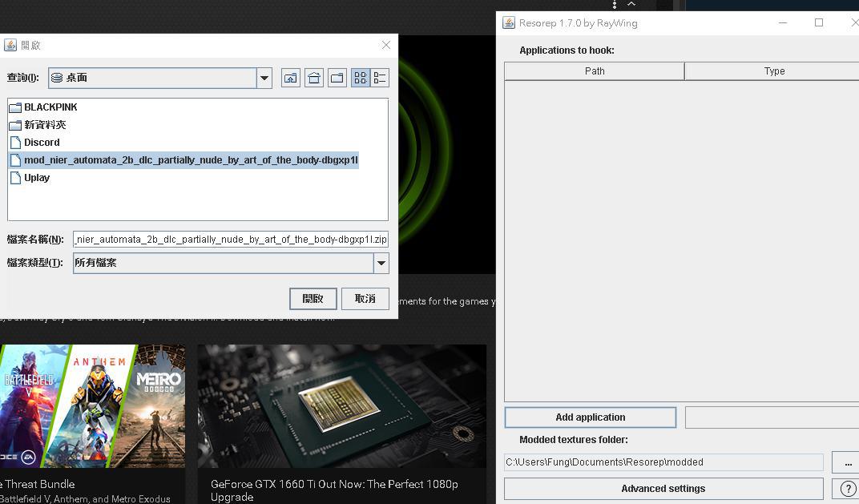Click the help question mark icon
Image resolution: width=859 pixels, height=504 pixels.
(x=848, y=489)
